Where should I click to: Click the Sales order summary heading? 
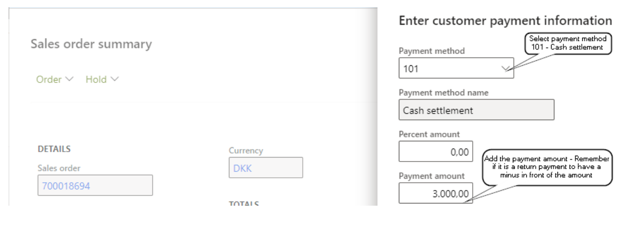click(91, 44)
